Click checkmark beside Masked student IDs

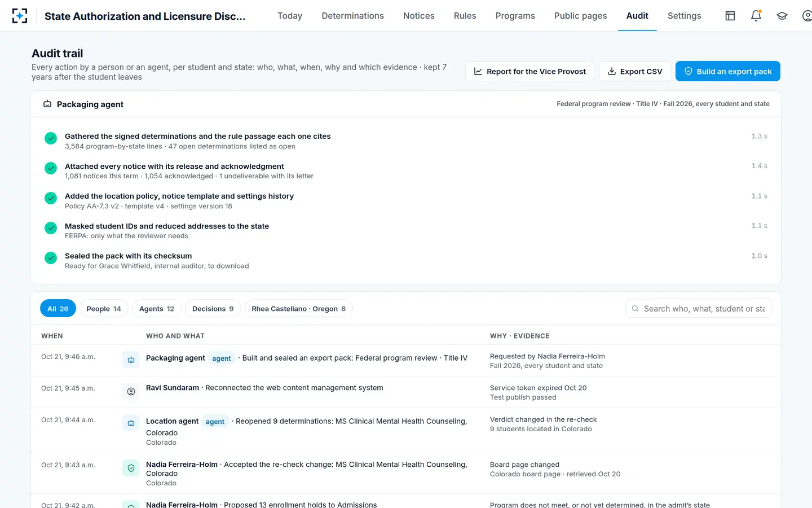click(x=51, y=228)
